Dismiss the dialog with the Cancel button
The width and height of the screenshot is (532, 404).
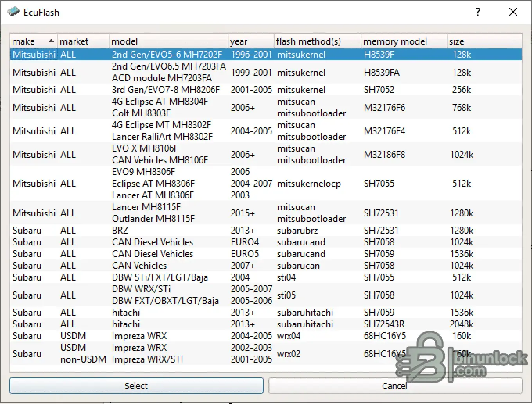[395, 386]
